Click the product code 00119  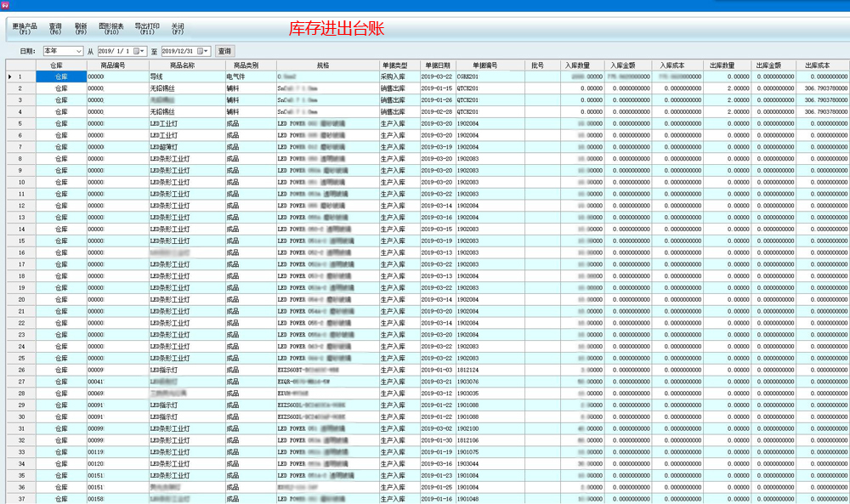(x=117, y=452)
